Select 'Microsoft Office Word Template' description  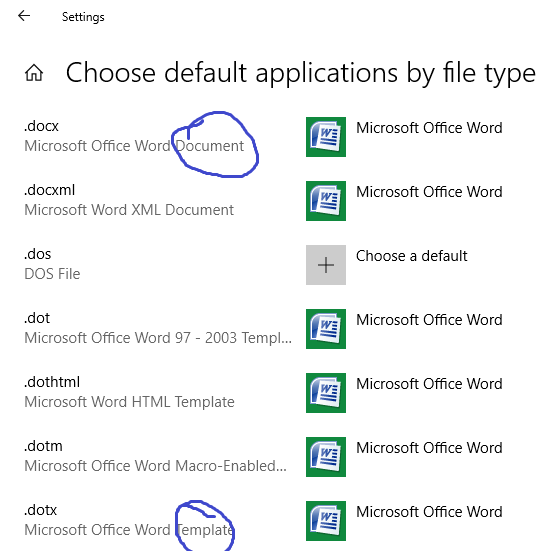129,530
